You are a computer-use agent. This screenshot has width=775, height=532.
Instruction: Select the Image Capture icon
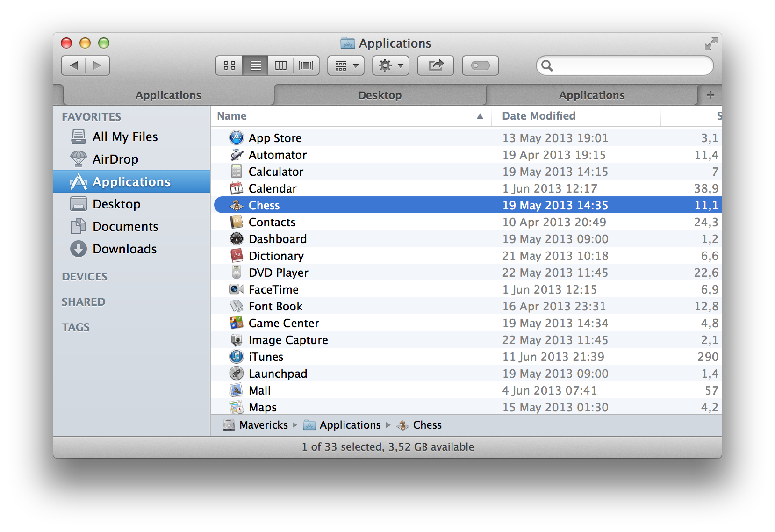coord(237,340)
